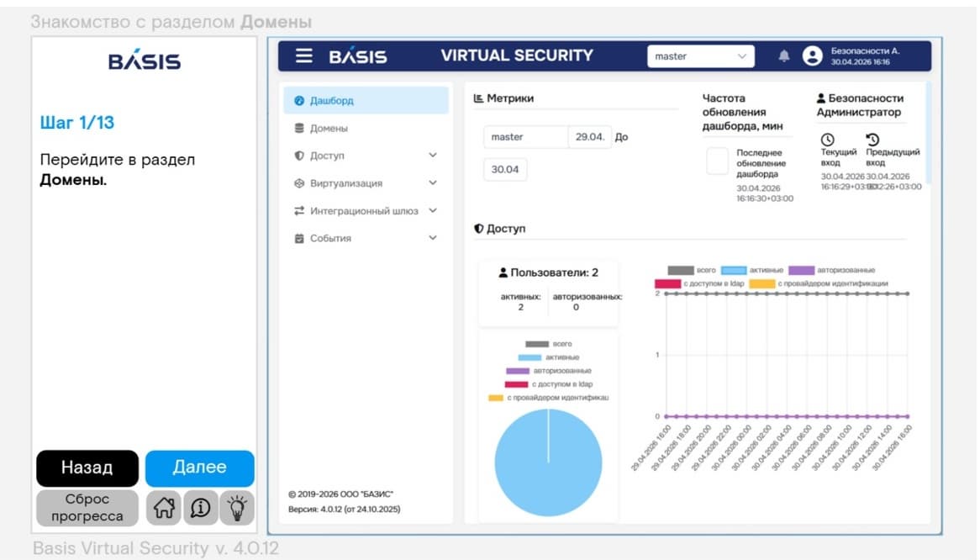Click the lightbulb hint icon
Image resolution: width=980 pixels, height=560 pixels.
237,508
